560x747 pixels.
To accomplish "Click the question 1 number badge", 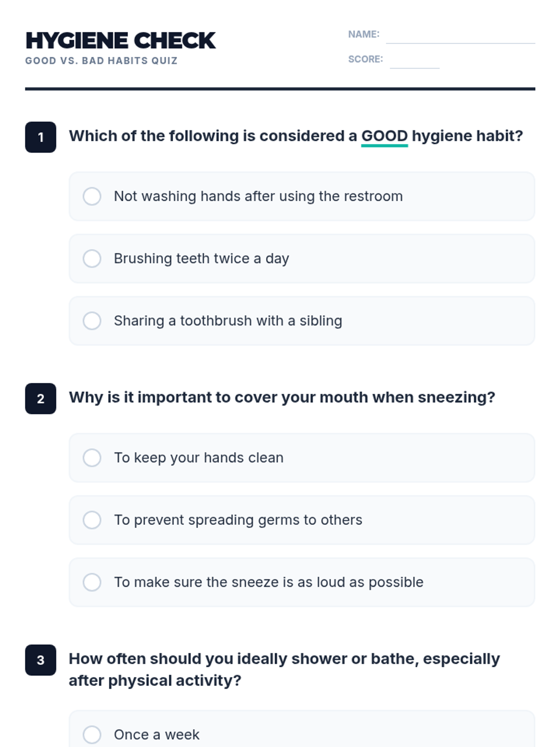I will (41, 137).
